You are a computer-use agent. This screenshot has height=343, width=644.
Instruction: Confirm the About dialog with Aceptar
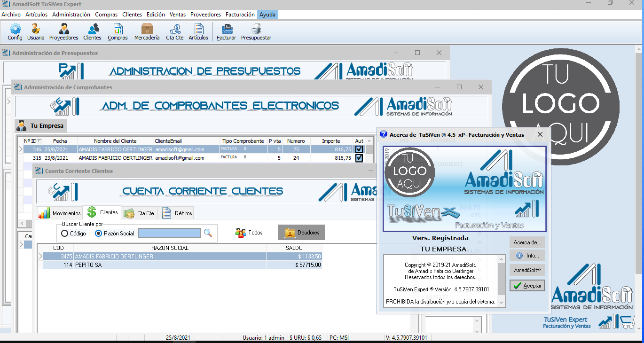click(x=527, y=285)
